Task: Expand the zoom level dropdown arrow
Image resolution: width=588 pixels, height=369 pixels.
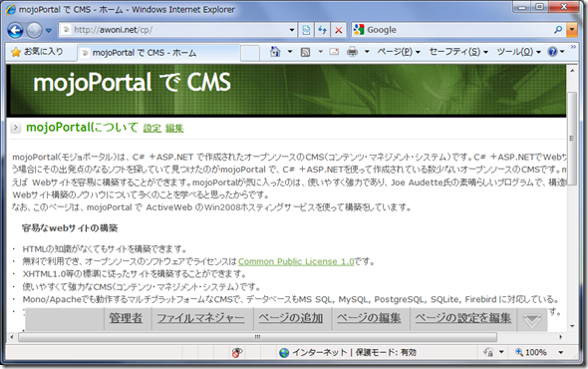Action: (561, 352)
